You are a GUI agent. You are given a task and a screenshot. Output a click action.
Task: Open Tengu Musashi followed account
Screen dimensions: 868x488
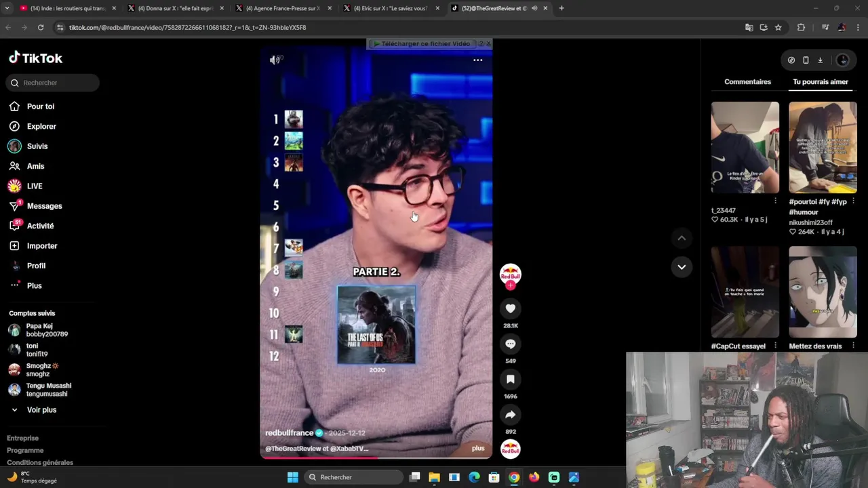(x=48, y=390)
